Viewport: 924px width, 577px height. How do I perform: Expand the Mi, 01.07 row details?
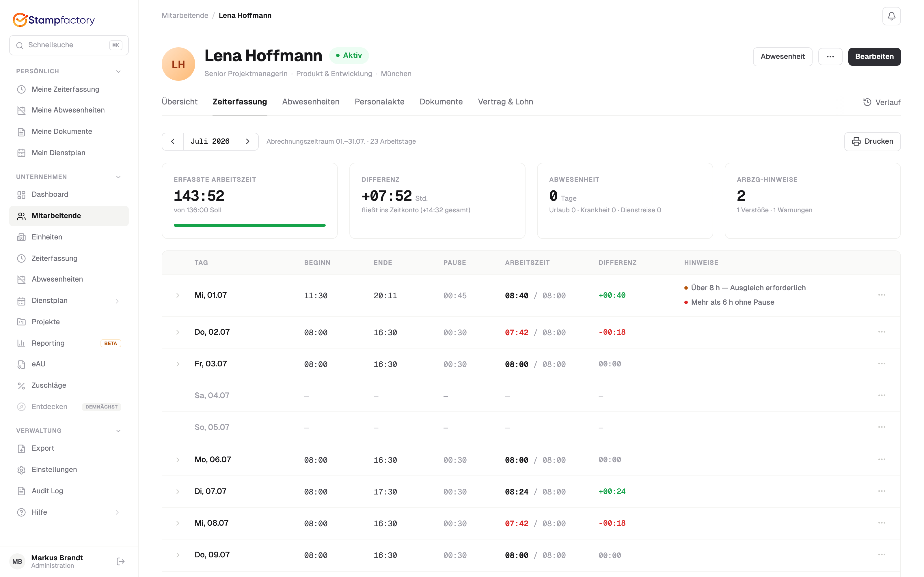178,295
